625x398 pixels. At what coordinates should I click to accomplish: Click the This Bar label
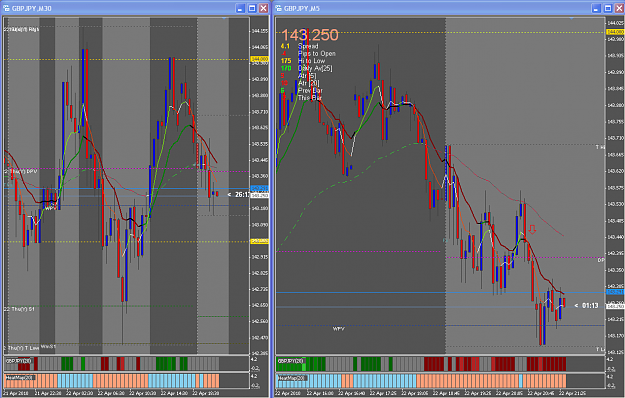pyautogui.click(x=310, y=98)
